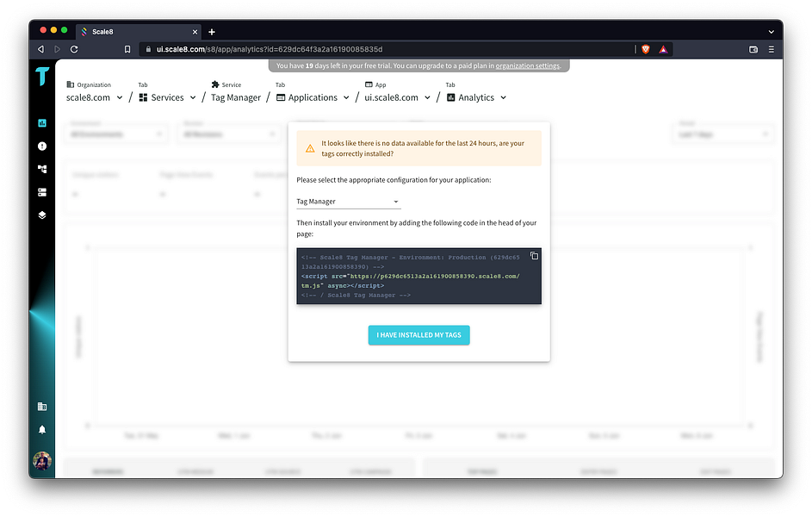812x517 pixels.
Task: Close the Scale8 browser tab
Action: (x=195, y=32)
